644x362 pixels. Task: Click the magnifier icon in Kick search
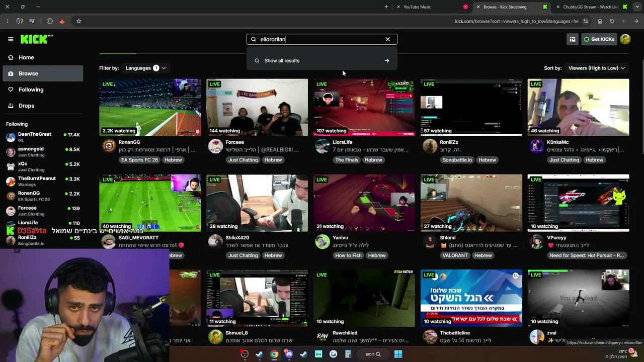(254, 39)
